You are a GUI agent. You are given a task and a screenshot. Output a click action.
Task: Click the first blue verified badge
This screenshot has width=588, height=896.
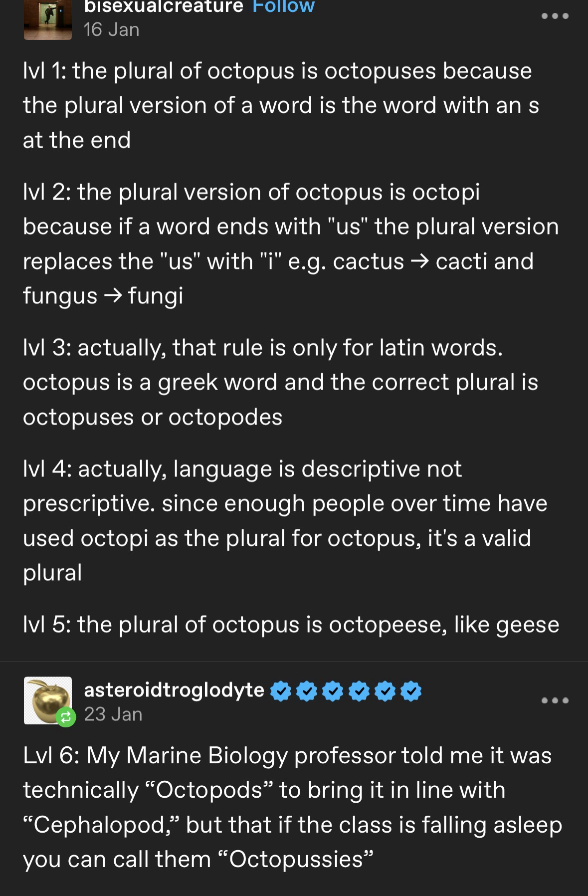coord(281,691)
